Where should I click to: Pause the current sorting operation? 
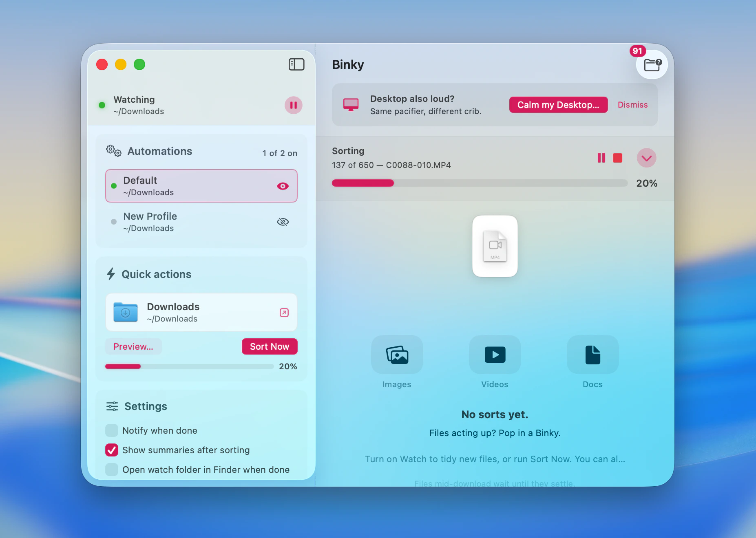(601, 158)
